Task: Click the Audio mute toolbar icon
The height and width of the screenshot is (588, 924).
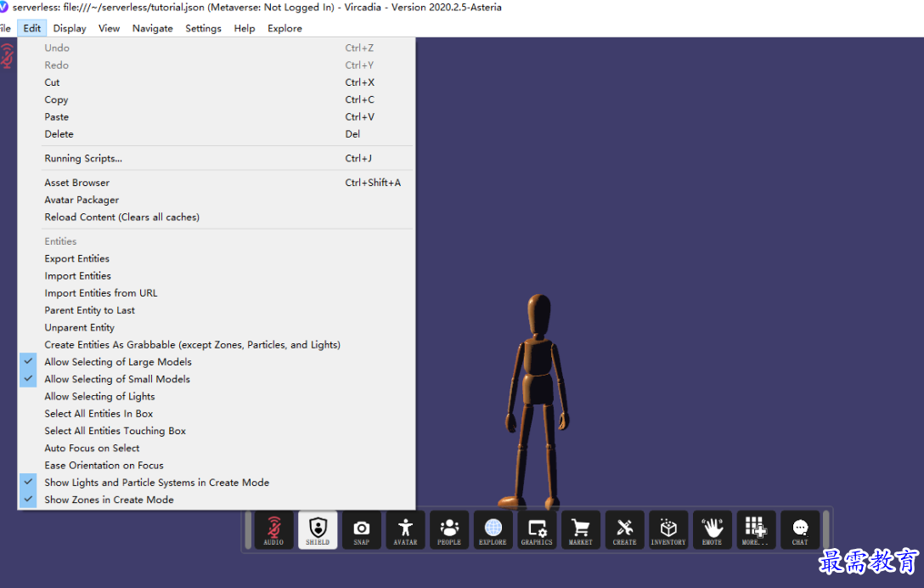Action: (273, 529)
